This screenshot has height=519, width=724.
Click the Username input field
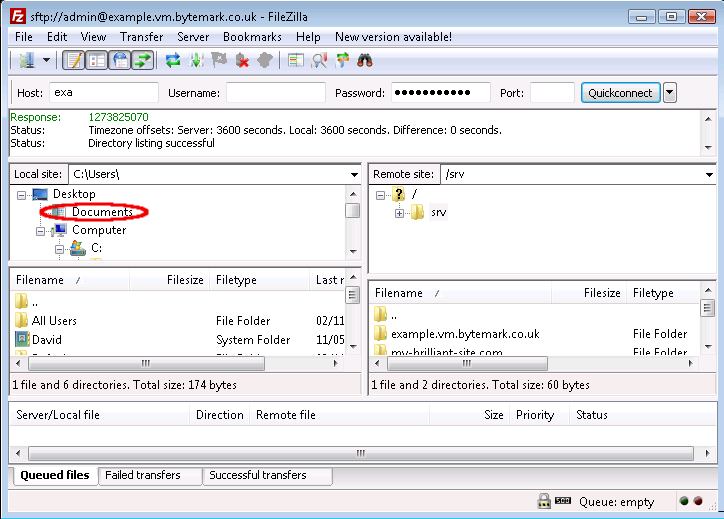click(x=276, y=92)
